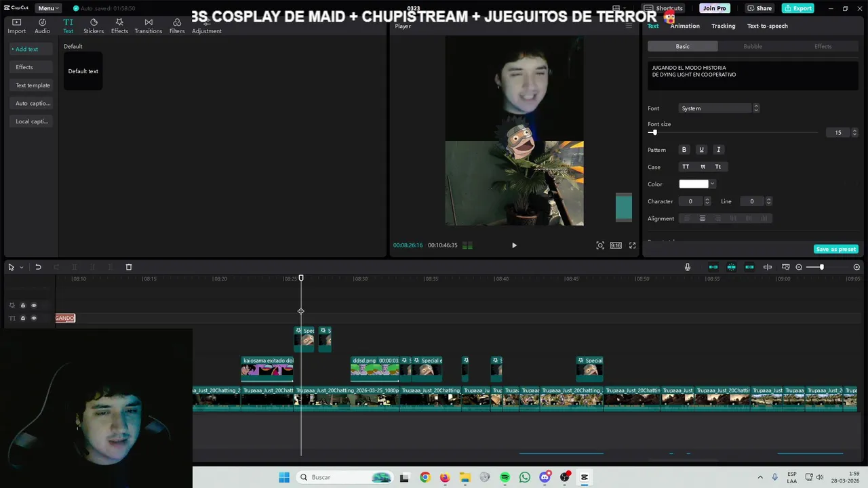Adjust the Character spacing stepper
This screenshot has height=488, width=868.
[x=707, y=201]
